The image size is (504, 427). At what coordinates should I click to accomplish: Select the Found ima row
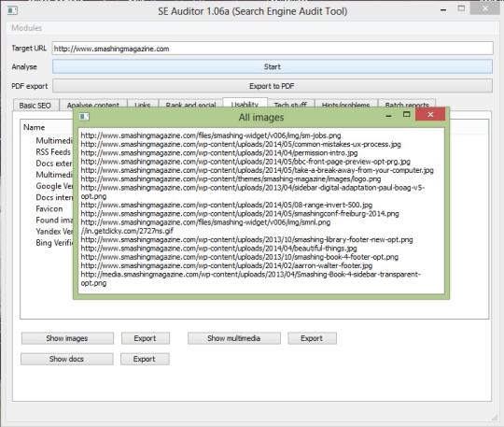pos(54,221)
